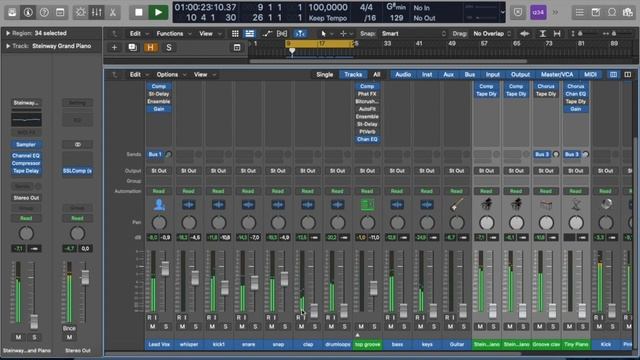Toggle waveform zoom button
The width and height of the screenshot is (640, 360).
point(525,33)
